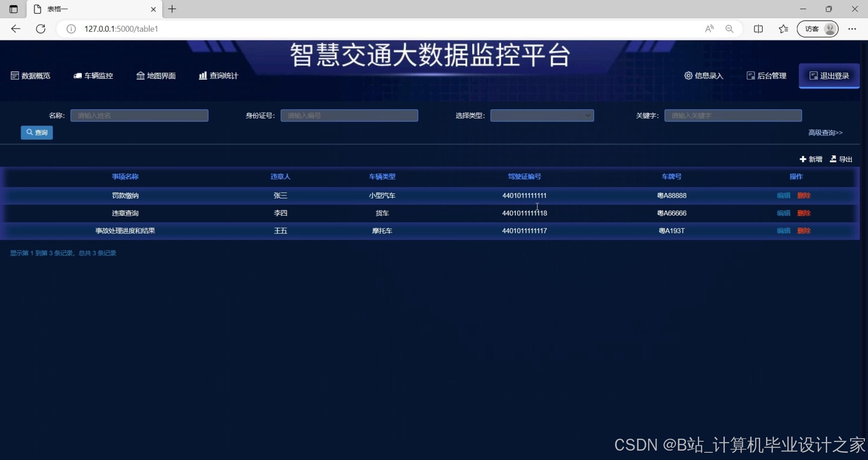
Task: Click the 驾驶证编号 column header
Action: (x=524, y=176)
